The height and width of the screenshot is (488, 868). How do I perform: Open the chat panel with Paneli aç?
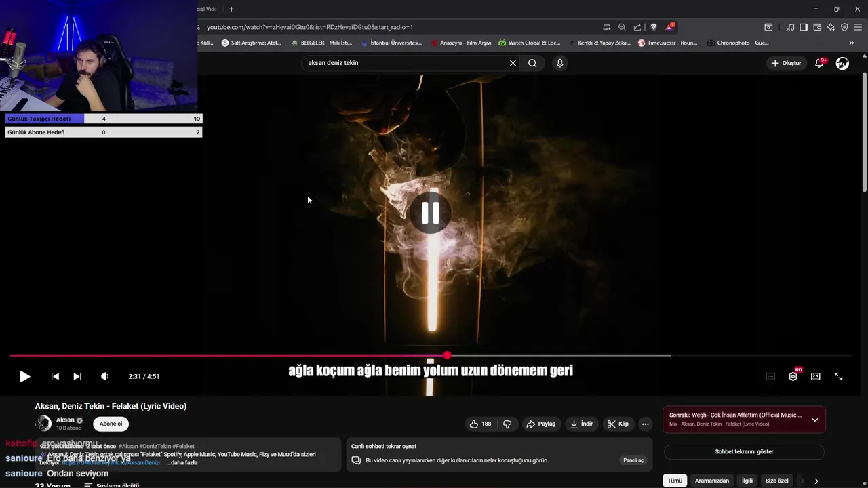click(633, 460)
